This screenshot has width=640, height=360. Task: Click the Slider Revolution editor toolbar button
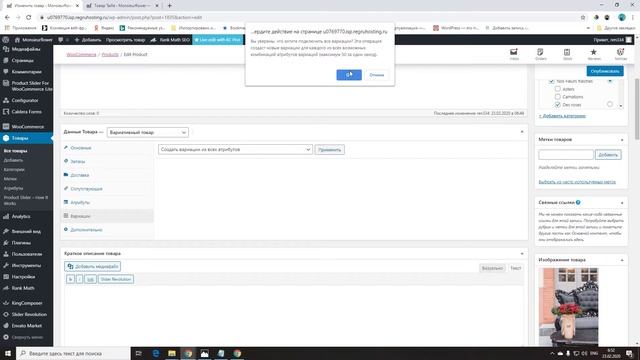coord(116,279)
